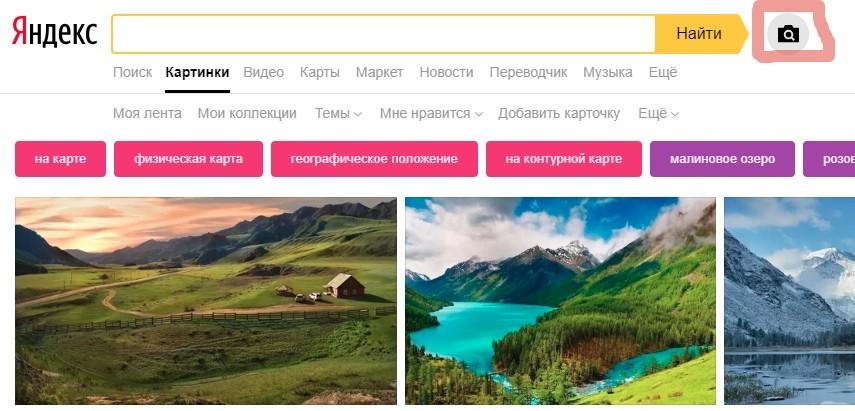Open the Новости tab
This screenshot has height=411, width=855.
[x=446, y=72]
